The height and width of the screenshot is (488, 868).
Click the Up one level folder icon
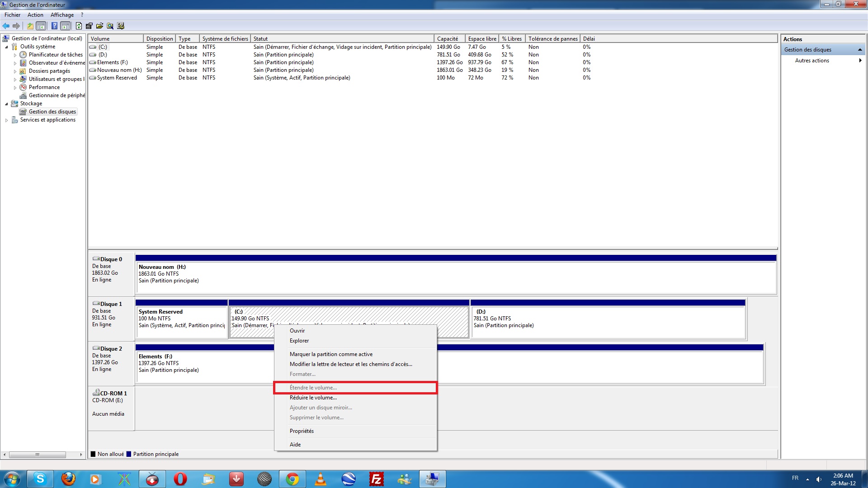pyautogui.click(x=30, y=26)
